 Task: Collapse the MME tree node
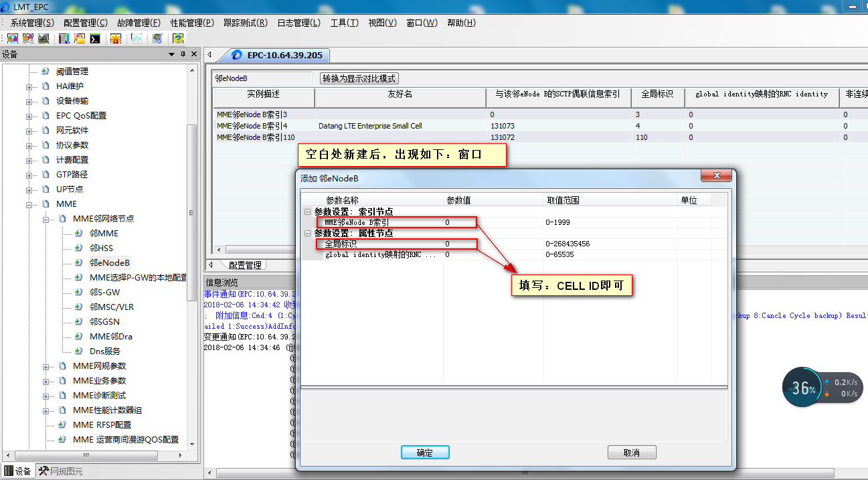(x=29, y=204)
